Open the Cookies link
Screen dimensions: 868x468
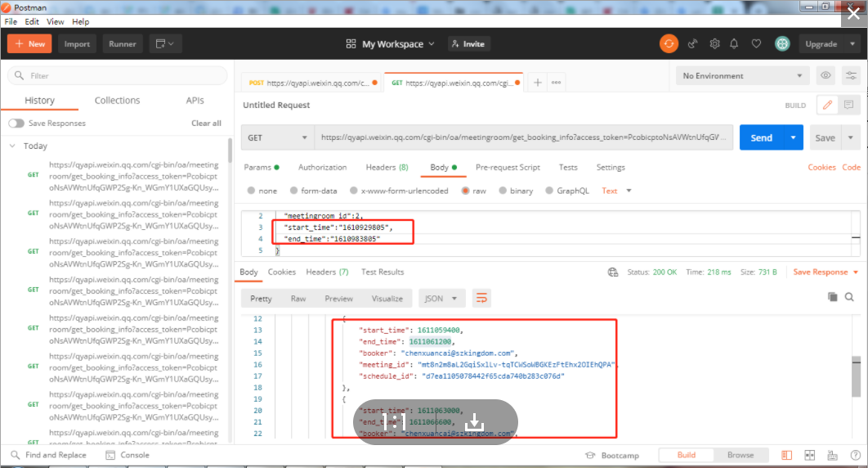821,167
